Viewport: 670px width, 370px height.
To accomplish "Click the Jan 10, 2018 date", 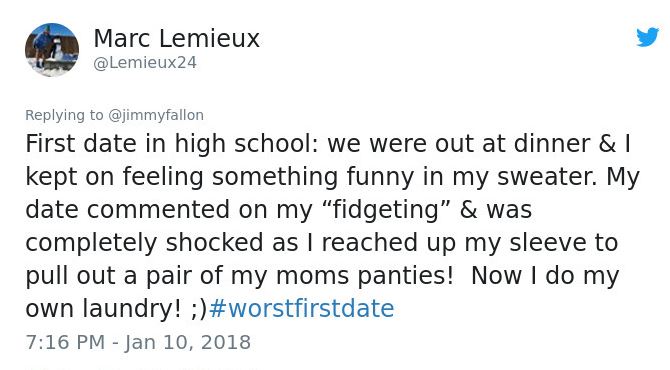I will [x=188, y=342].
